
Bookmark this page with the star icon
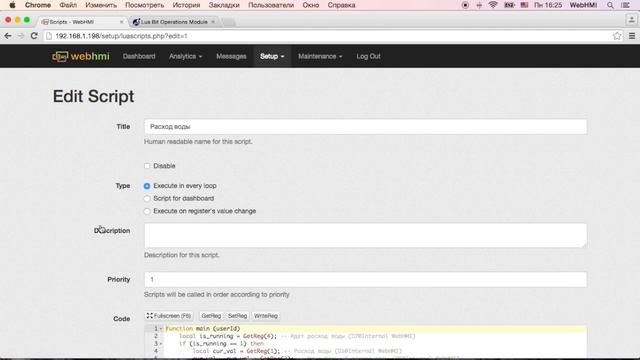pyautogui.click(x=617, y=36)
